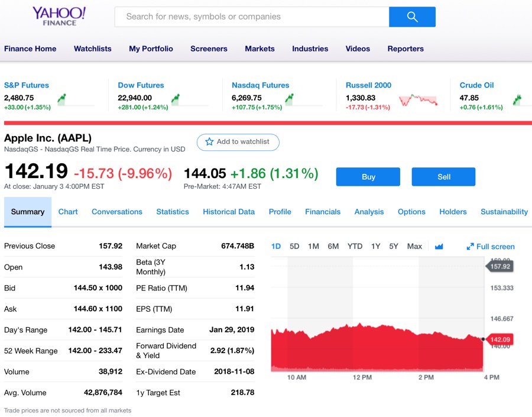Select the area chart style icon
This screenshot has width=532, height=417.
[439, 246]
